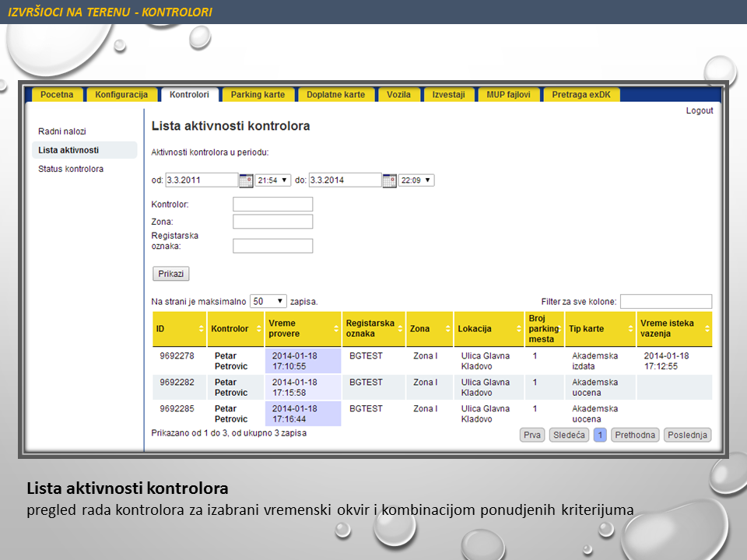Sort table by the Zona column

point(429,329)
